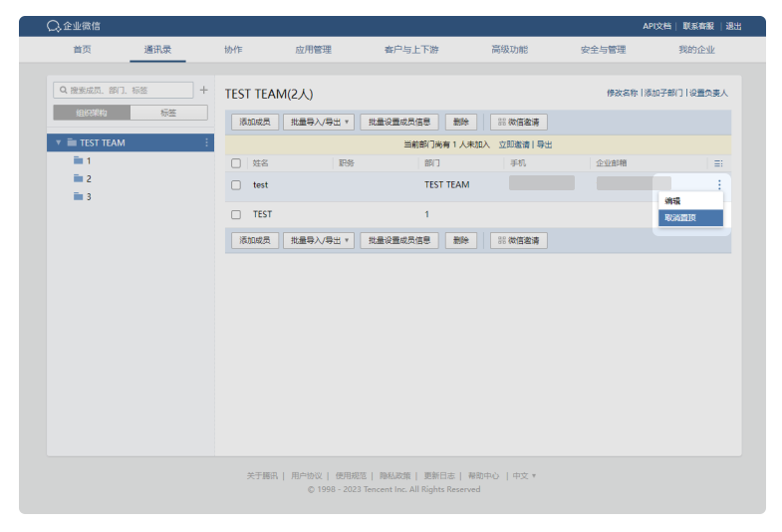Open the three-dot menu on TEST TEAM node
Screen dimensions: 782x532
(206, 142)
